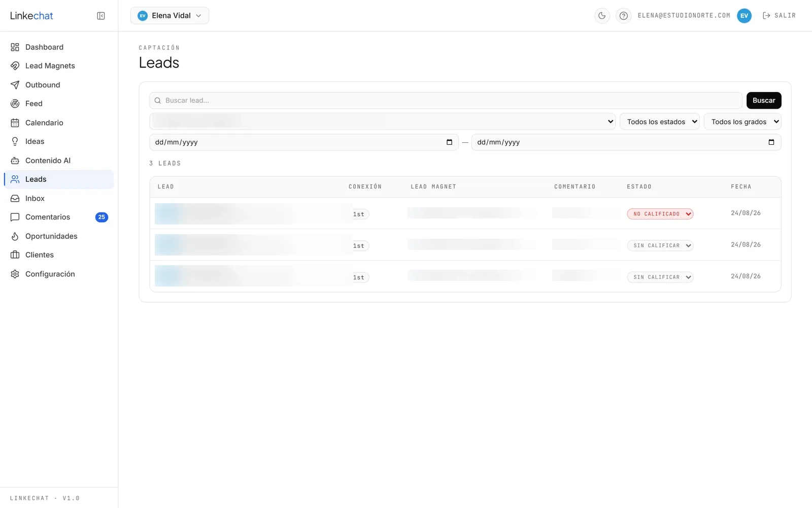Screen dimensions: 812x508
Task: Open Outbound paper plane icon
Action: [x=15, y=85]
